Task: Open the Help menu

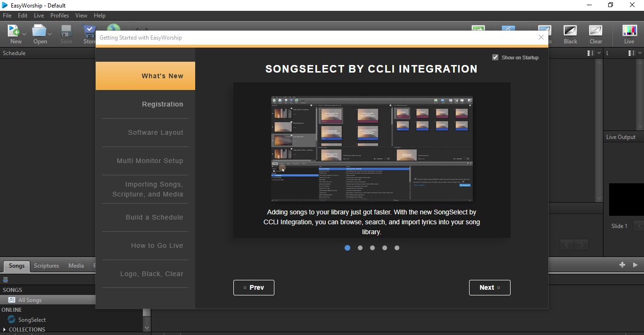Action: [99, 16]
